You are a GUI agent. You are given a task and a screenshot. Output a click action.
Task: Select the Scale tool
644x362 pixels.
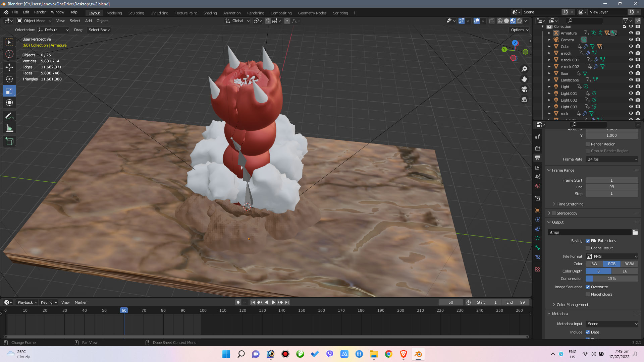click(9, 91)
